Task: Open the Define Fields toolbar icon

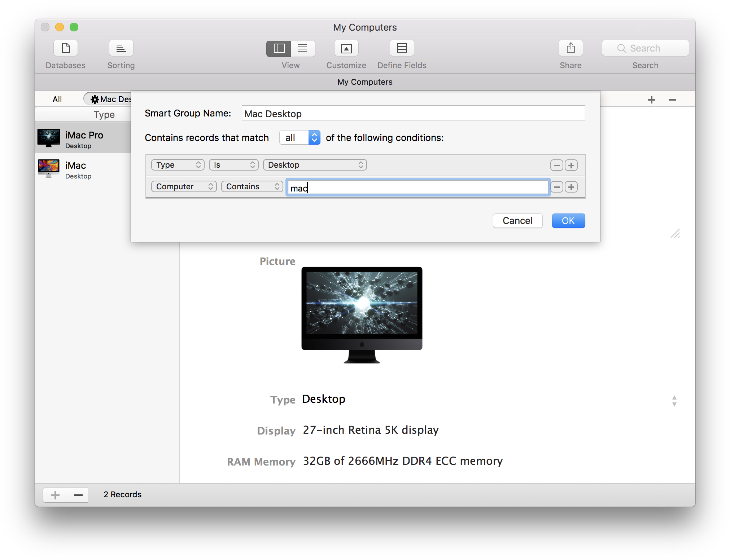Action: coord(402,48)
